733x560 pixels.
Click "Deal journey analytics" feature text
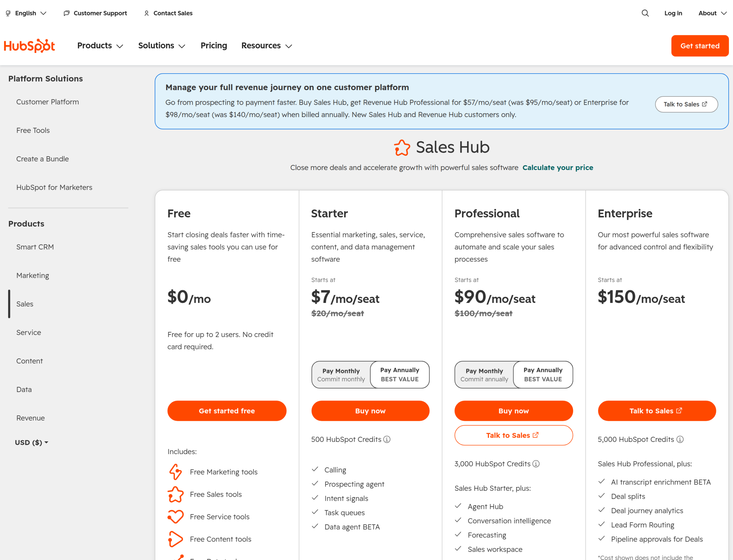coord(647,511)
